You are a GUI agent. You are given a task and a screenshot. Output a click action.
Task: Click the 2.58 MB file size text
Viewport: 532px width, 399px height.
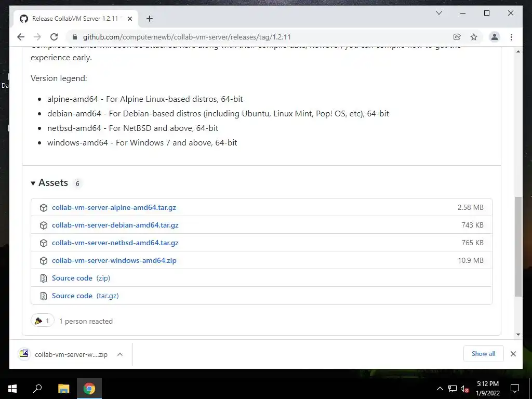point(470,207)
